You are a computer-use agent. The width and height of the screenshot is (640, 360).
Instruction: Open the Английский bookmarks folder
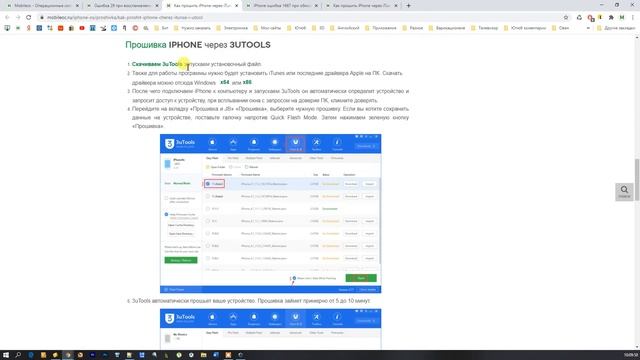coord(344,28)
